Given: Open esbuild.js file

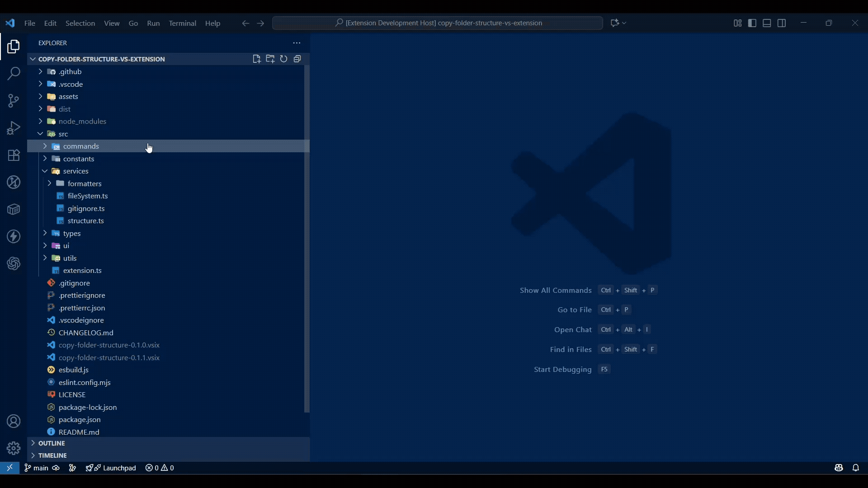Looking at the screenshot, I should (169, 370).
